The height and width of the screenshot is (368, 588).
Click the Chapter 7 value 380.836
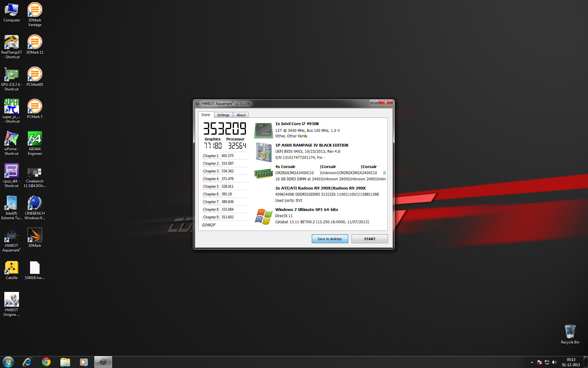[228, 202]
